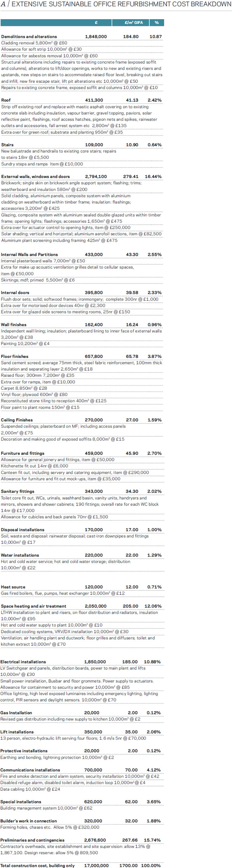Click the Preliminaries and contingencies heading

(x=32, y=840)
